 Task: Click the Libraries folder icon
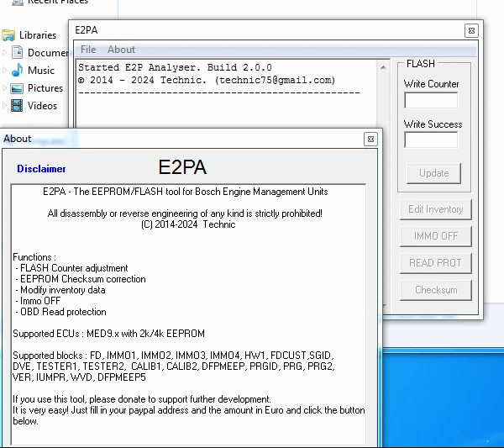[x=8, y=35]
